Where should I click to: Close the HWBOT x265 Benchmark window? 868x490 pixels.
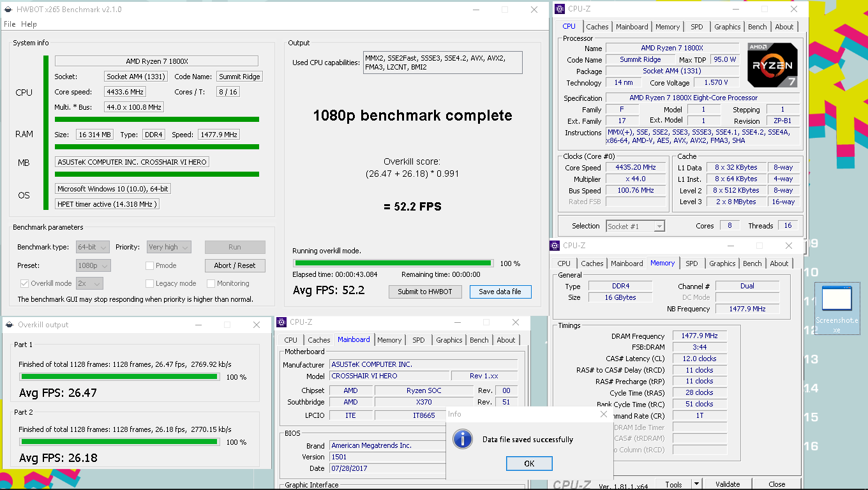534,10
